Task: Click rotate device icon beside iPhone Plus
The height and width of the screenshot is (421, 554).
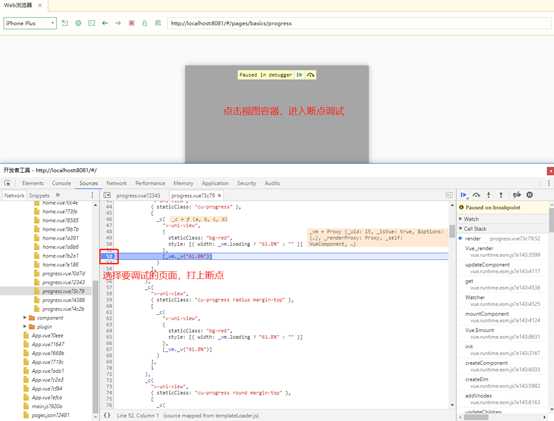Action: [x=65, y=23]
